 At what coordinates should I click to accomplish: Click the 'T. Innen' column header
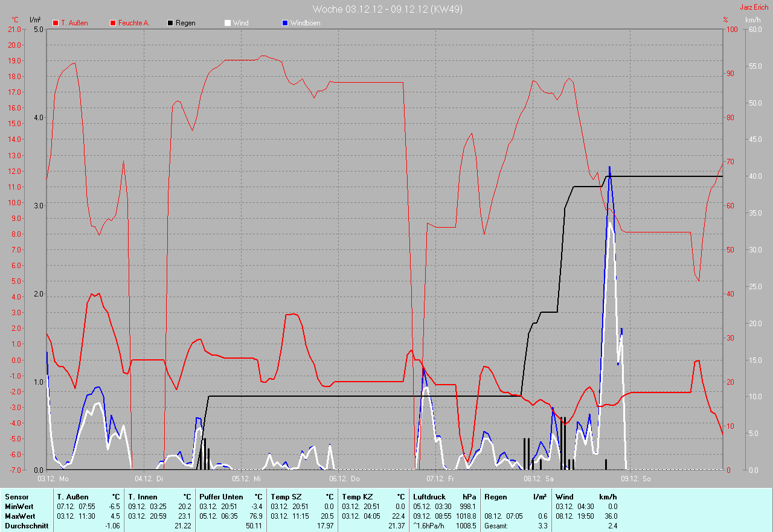pyautogui.click(x=143, y=497)
